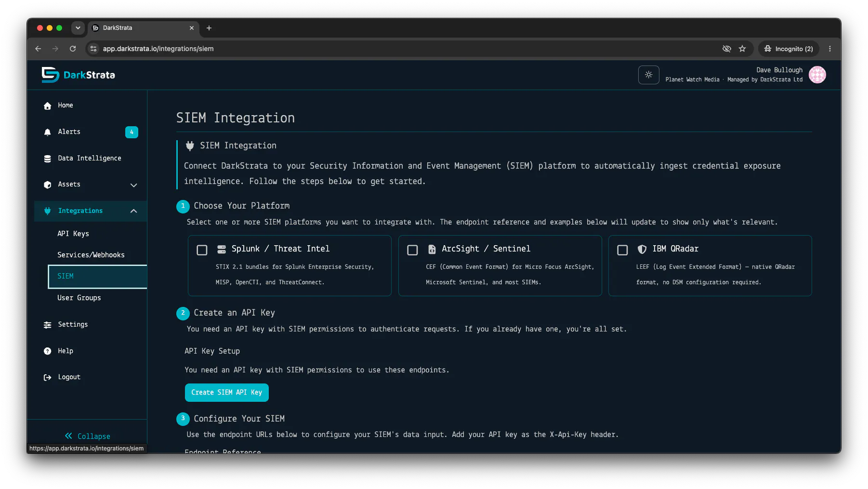The image size is (868, 489).
Task: Click the Alerts count badge showing 4
Action: pyautogui.click(x=132, y=132)
